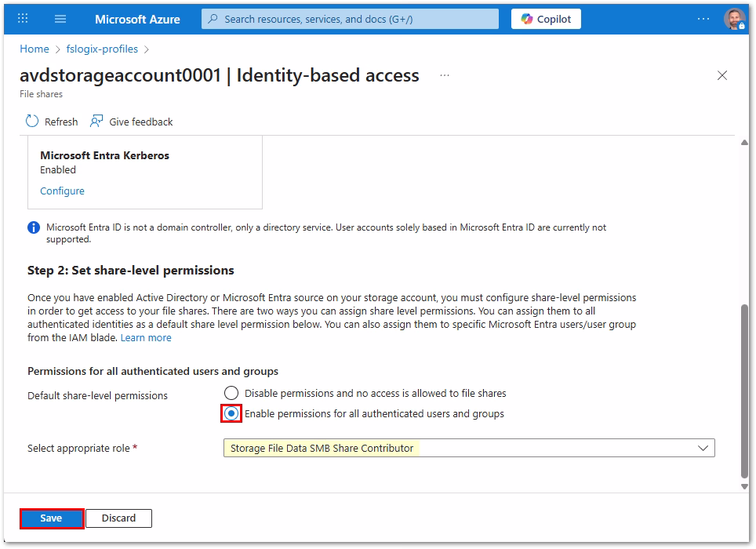The width and height of the screenshot is (756, 549).
Task: Click the Select appropriate role label
Action: click(78, 449)
